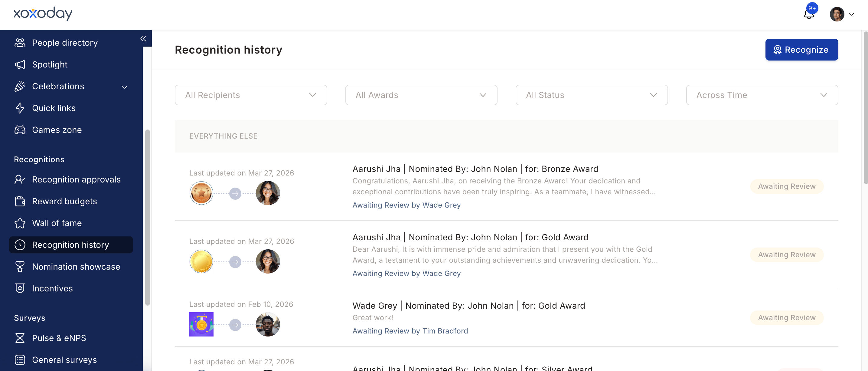Click the Bronze Award medal icon

[201, 193]
